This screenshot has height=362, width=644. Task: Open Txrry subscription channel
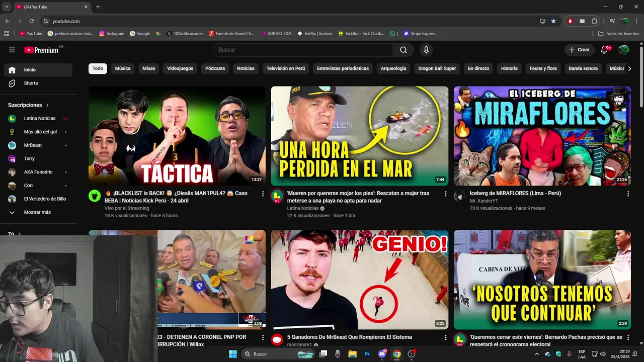[38, 158]
